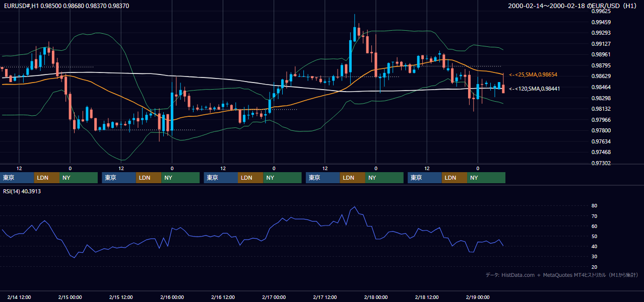Select the RSI 80 level label
This screenshot has height=302, width=644.
[595, 206]
